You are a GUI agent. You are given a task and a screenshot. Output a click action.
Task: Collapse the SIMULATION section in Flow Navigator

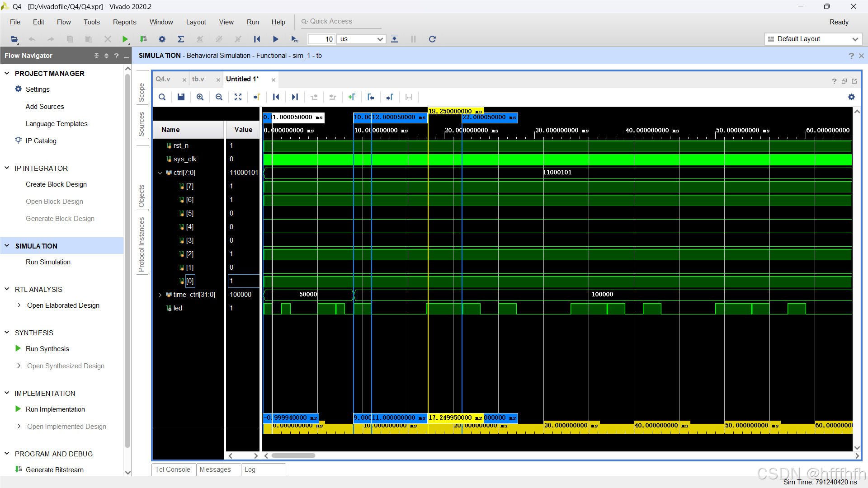click(7, 246)
